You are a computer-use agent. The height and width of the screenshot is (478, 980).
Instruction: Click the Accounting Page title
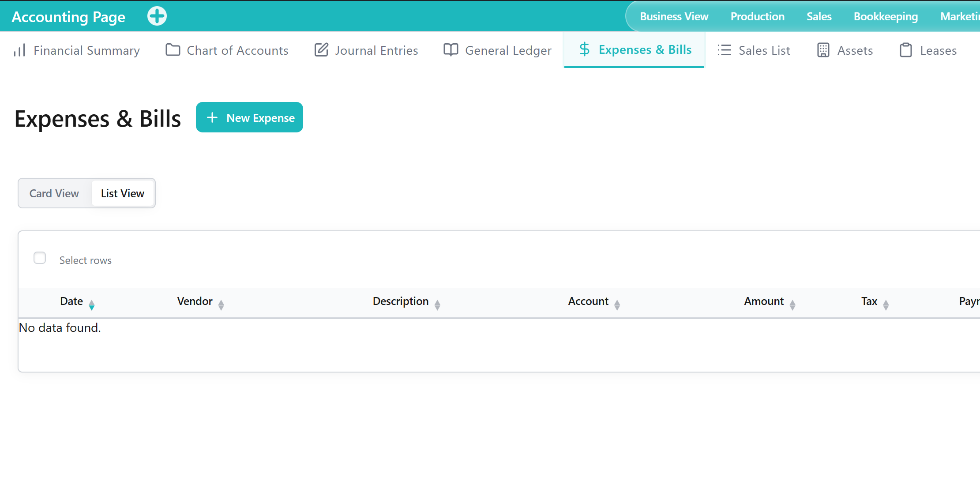coord(68,17)
